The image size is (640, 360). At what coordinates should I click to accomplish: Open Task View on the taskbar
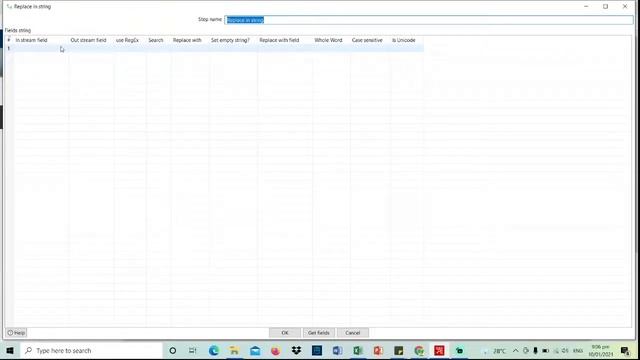point(193,351)
